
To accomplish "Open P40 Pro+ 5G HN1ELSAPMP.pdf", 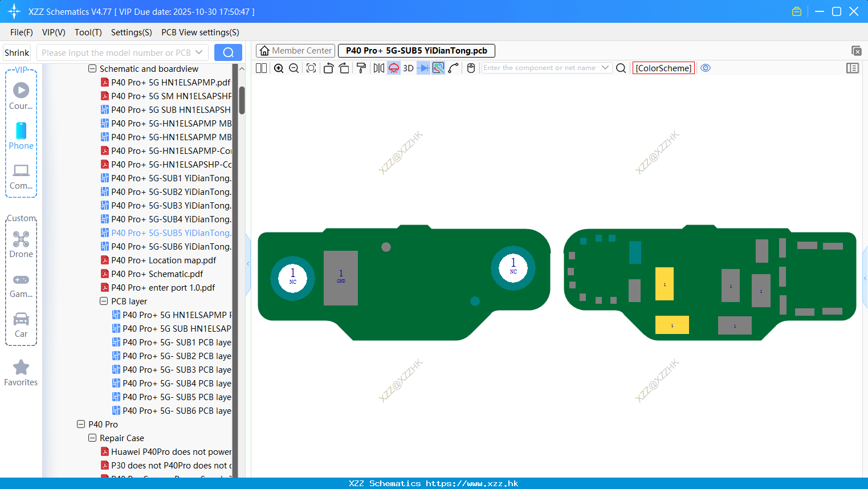I will pos(166,82).
